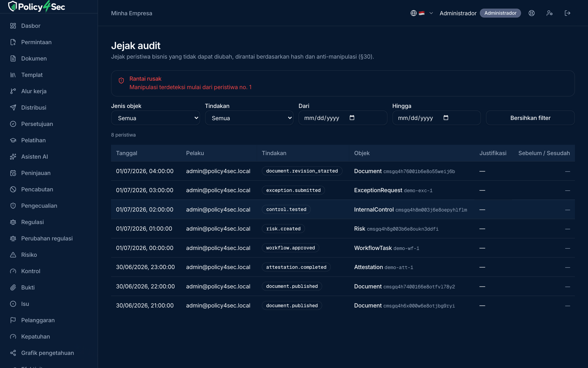588x368 pixels.
Task: Click the risk.created action tag
Action: [283, 229]
